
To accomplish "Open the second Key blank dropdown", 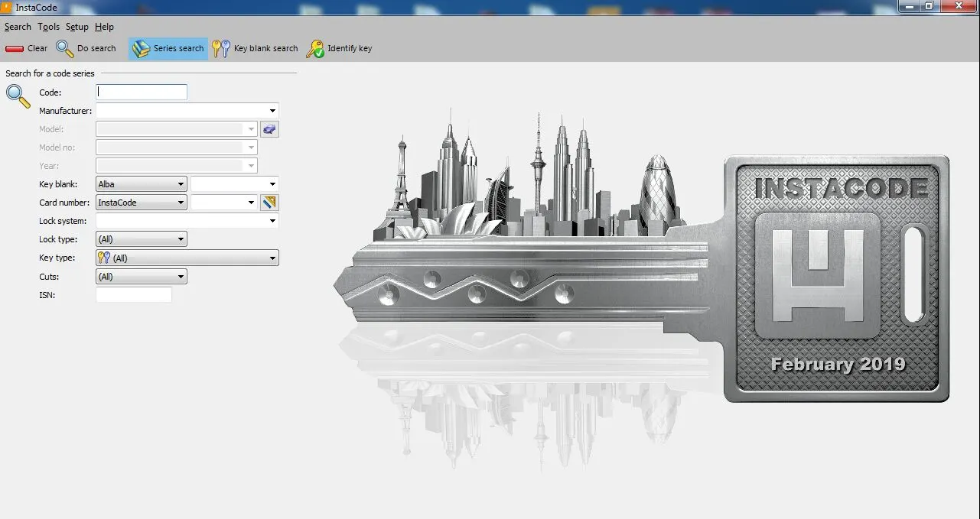I will click(x=235, y=184).
